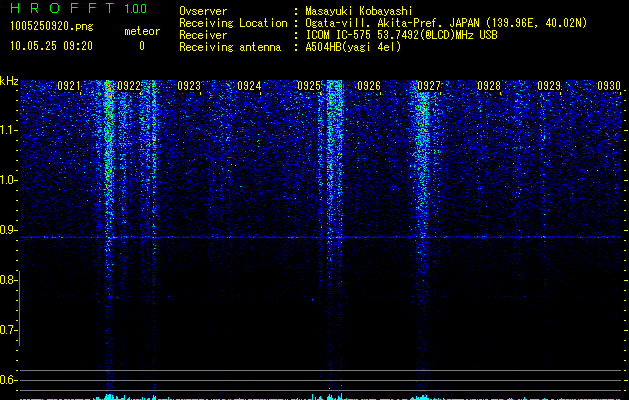The height and width of the screenshot is (400, 629).
Task: Click the 0922 time marker
Action: coord(129,86)
